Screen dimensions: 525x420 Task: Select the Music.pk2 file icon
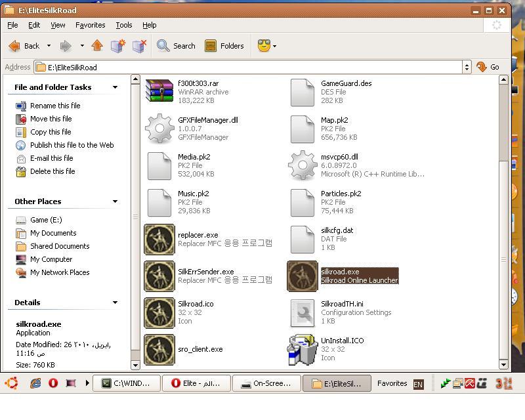coord(159,203)
